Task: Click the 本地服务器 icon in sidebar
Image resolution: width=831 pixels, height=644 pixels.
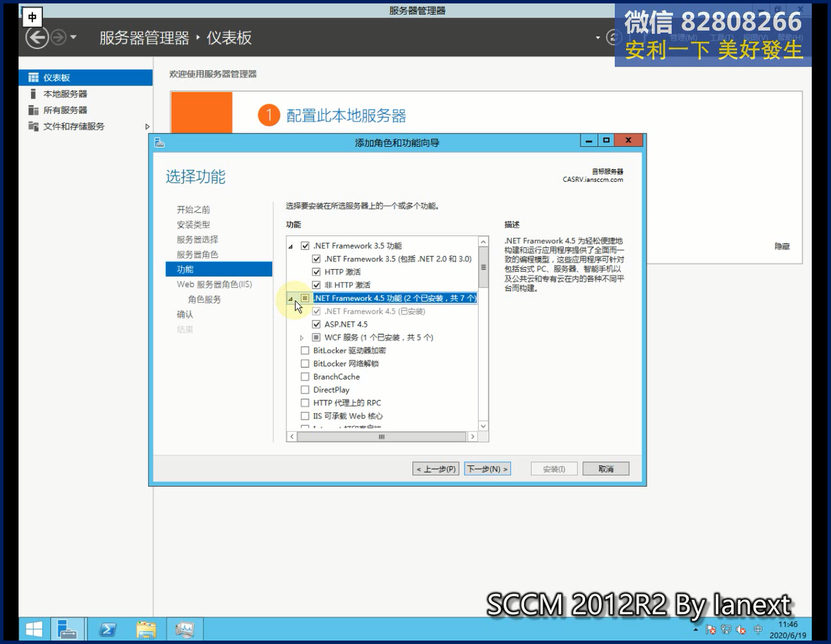Action: point(33,94)
